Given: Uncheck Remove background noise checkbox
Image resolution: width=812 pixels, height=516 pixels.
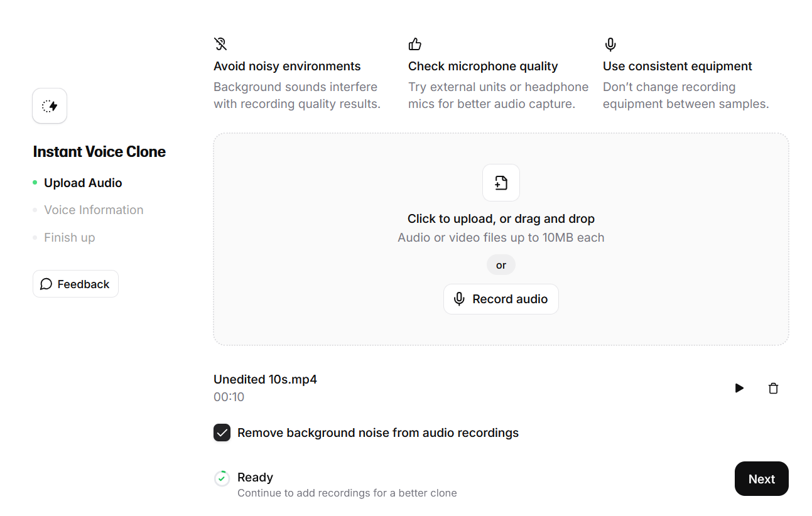Looking at the screenshot, I should 222,433.
